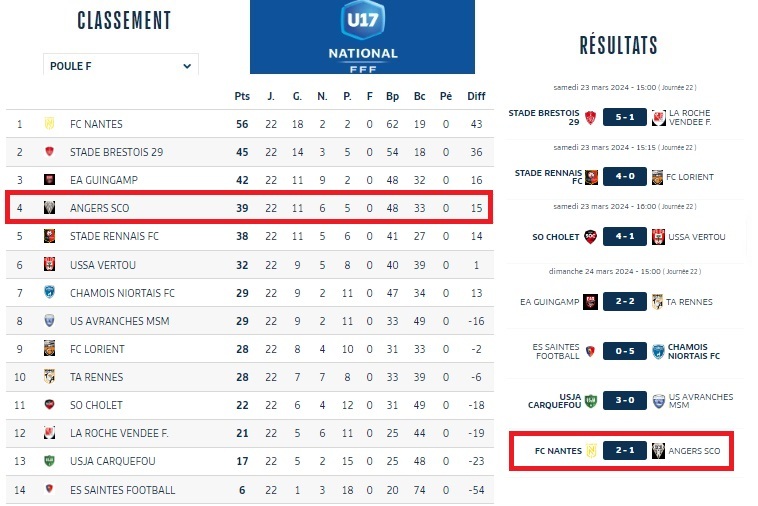
Task: Open the Poule F dropdown
Action: (x=121, y=66)
